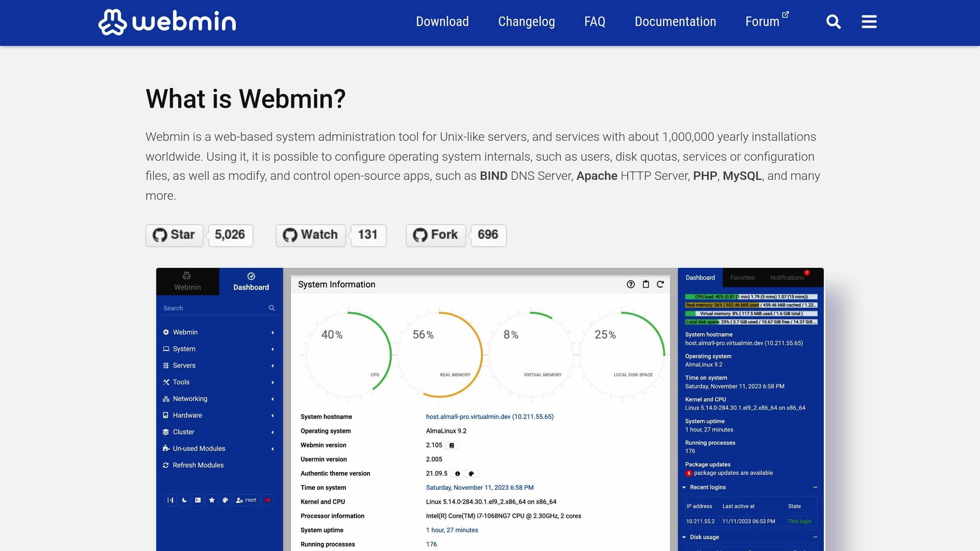Click the System Information help icon
980x551 pixels.
pos(631,285)
